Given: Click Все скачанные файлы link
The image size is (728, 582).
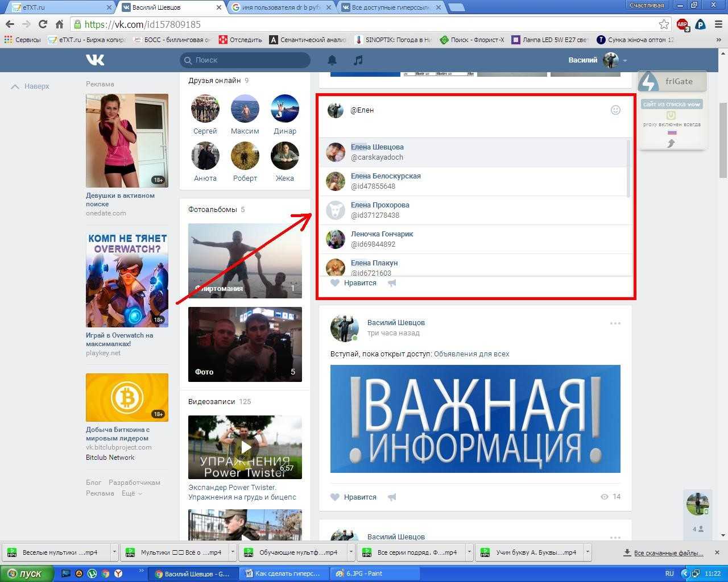Looking at the screenshot, I should pyautogui.click(x=663, y=552).
